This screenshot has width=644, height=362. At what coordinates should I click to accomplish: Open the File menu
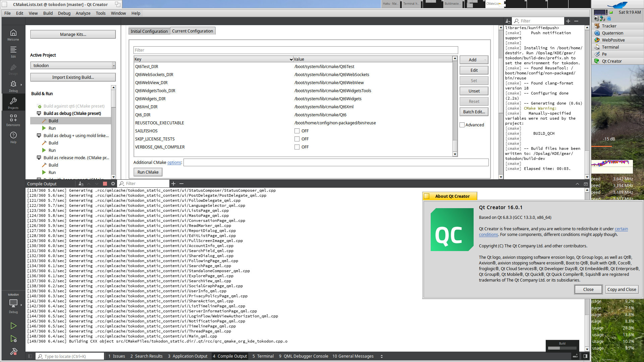[x=7, y=13]
